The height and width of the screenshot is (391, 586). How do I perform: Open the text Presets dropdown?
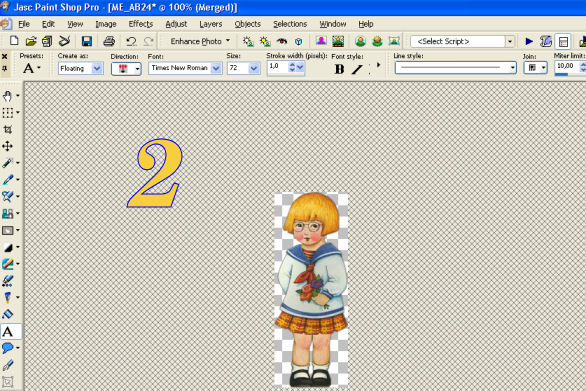click(x=31, y=68)
